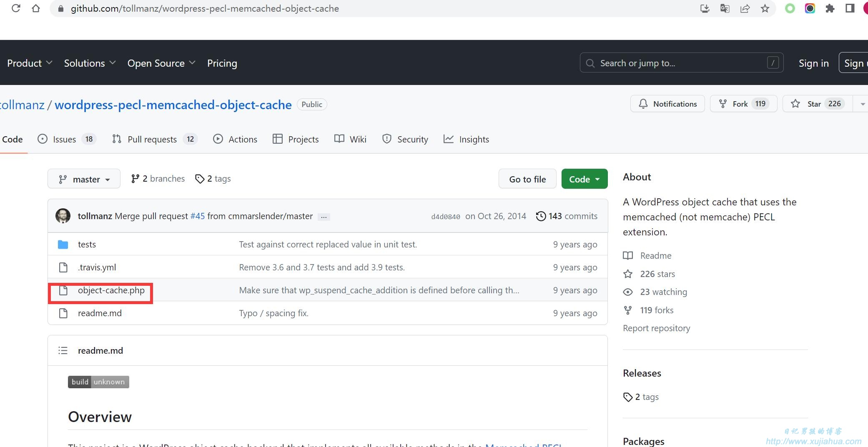Screen dimensions: 868x447
Task: Reload the page with browser refresh icon
Action: [x=16, y=8]
